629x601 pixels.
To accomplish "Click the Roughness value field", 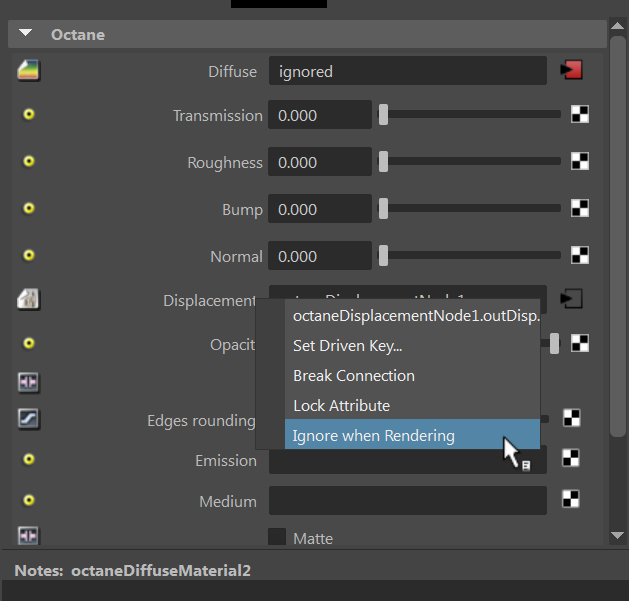I will tap(320, 162).
